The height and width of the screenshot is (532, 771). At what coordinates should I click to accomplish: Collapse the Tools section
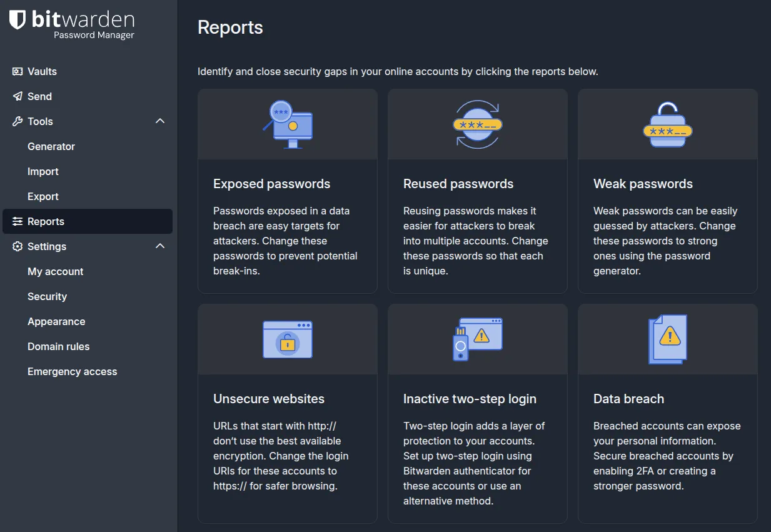pyautogui.click(x=160, y=121)
